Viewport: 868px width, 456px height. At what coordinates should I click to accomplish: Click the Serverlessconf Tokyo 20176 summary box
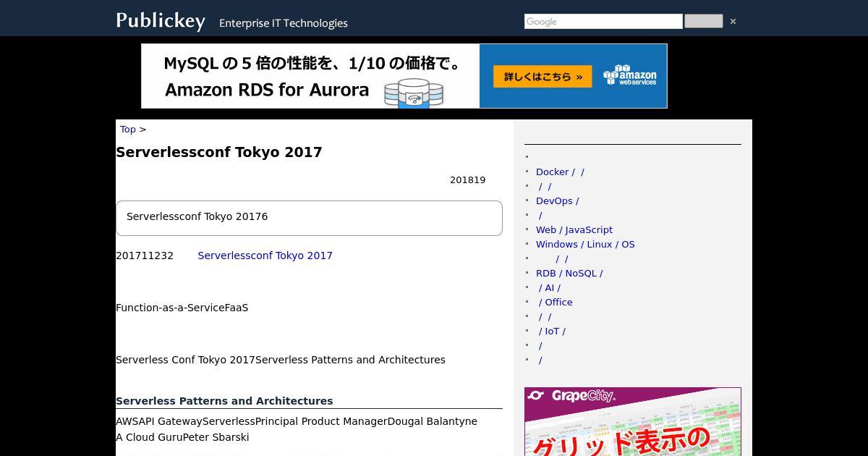pyautogui.click(x=309, y=218)
